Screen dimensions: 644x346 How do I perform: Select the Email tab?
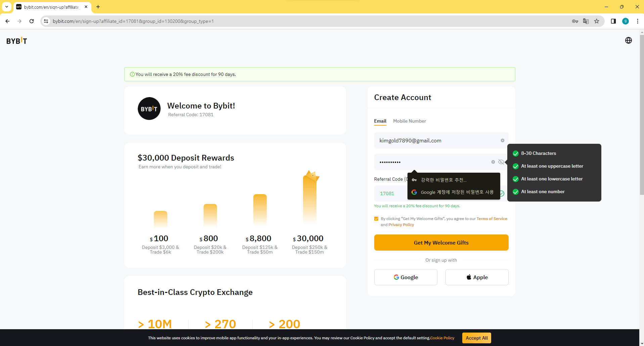[x=380, y=121]
